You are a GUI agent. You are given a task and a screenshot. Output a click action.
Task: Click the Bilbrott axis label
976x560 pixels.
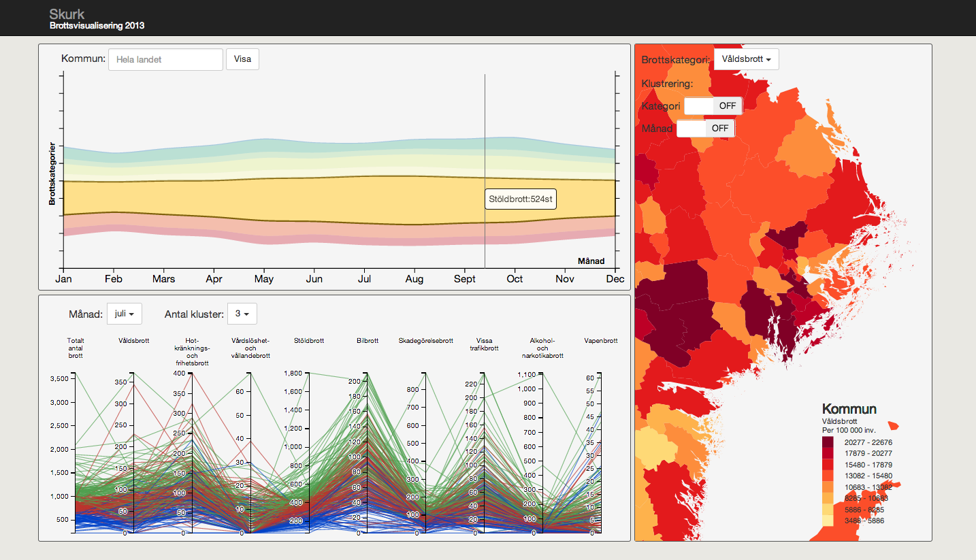point(368,341)
